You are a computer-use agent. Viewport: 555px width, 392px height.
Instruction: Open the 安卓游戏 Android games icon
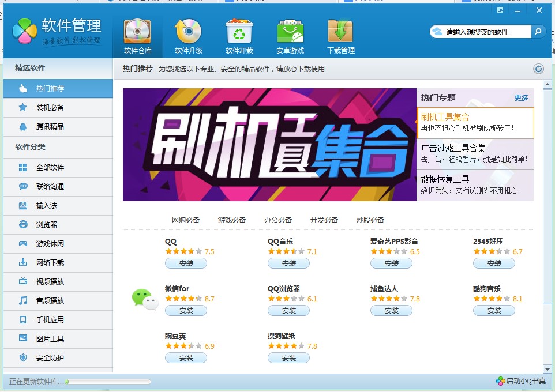(290, 32)
